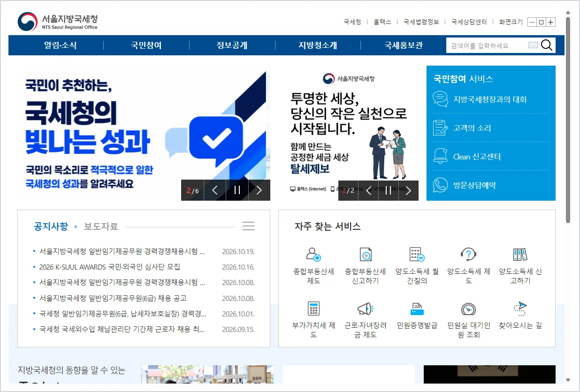Open the 알림·소식 menu
The height and width of the screenshot is (392, 580).
tap(61, 45)
